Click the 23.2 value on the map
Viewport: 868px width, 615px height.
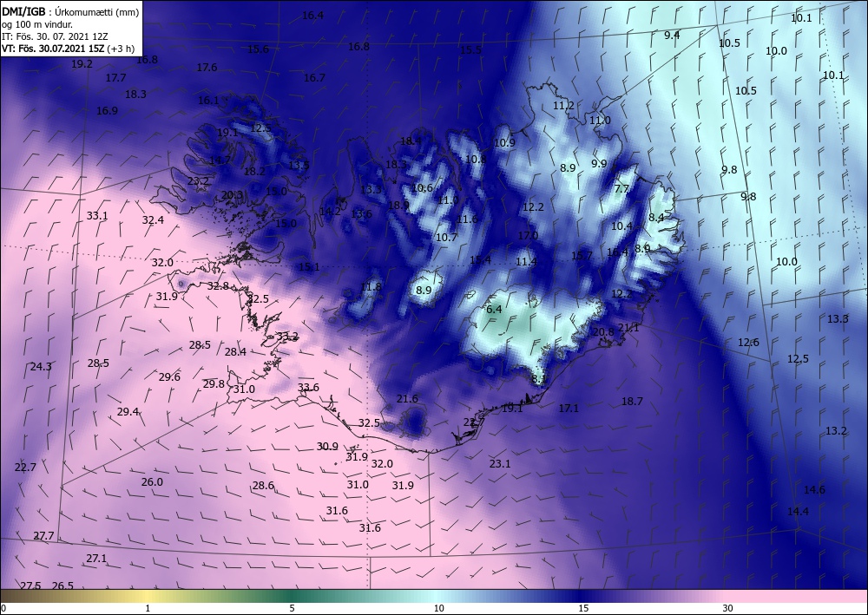(198, 181)
